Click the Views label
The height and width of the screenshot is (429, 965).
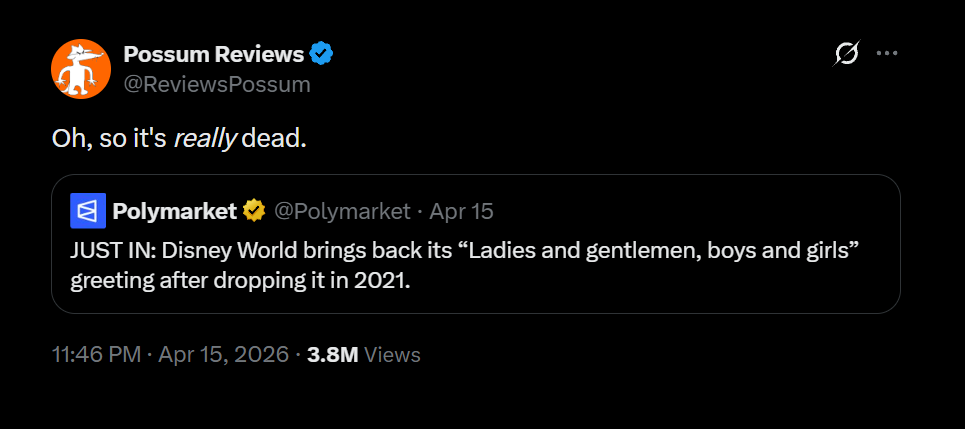click(x=392, y=355)
